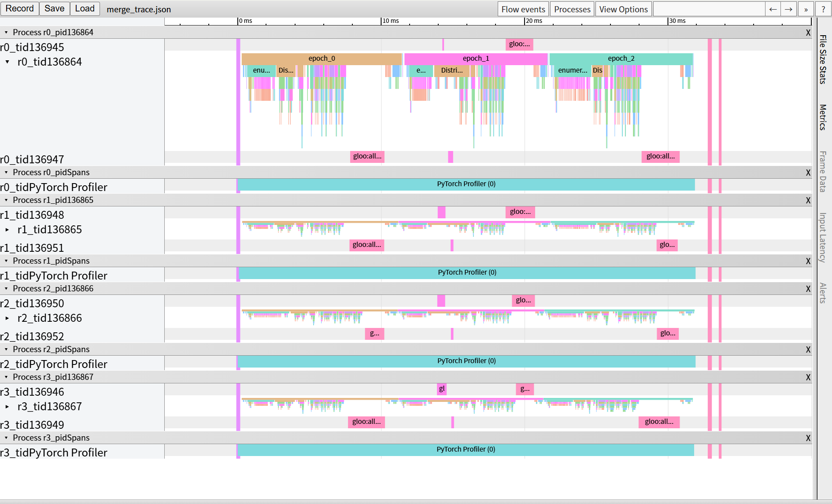The image size is (832, 504).
Task: Close Process r2_pid136866 with X
Action: tap(808, 289)
